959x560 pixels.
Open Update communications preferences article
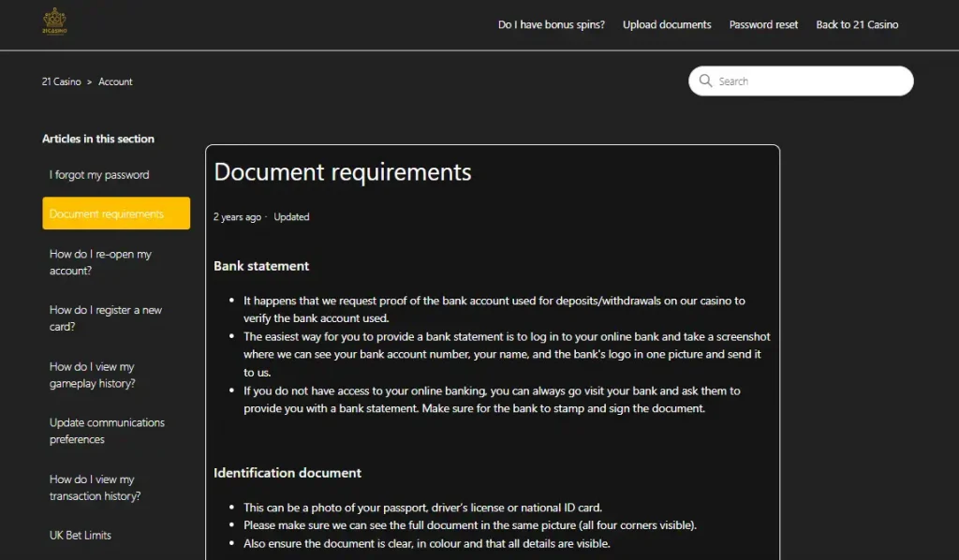pos(107,431)
